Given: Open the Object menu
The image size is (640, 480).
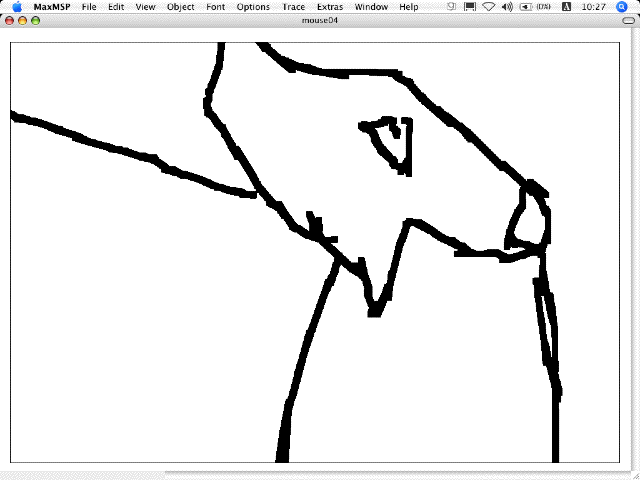Looking at the screenshot, I should click(180, 7).
